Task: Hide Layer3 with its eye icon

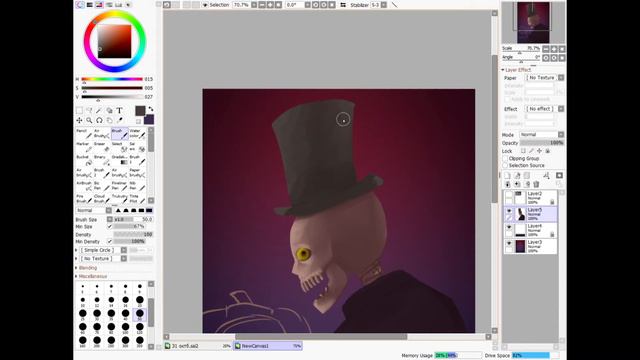Action: [509, 244]
